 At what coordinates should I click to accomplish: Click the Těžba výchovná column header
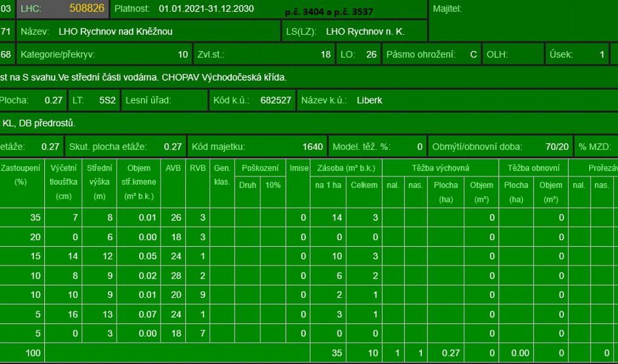point(440,168)
